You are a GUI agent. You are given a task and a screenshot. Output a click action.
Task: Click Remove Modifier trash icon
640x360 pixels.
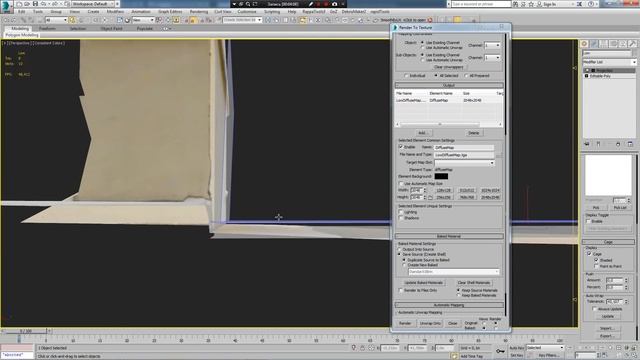[x=618, y=144]
